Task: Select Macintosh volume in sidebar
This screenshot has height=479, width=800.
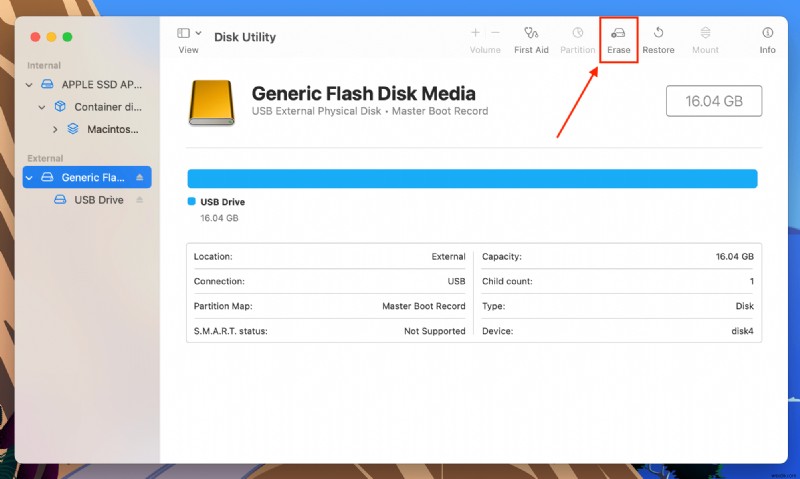Action: 87,130
